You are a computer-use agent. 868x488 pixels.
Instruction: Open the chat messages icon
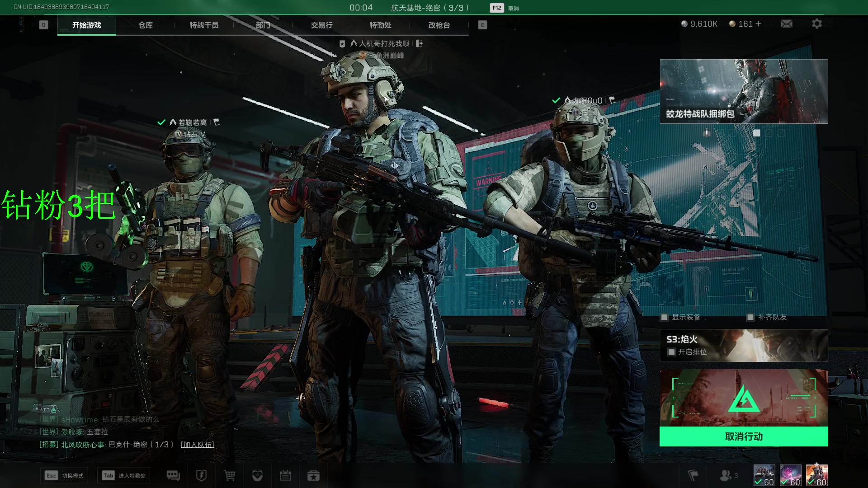[173, 475]
